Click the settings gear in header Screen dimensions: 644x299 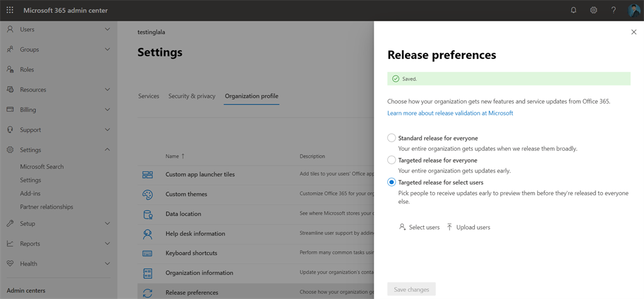coord(594,10)
